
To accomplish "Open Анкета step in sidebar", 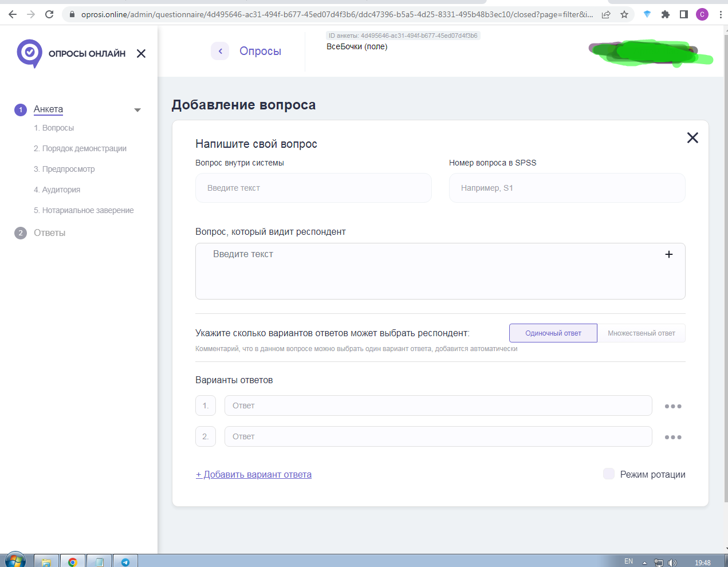I will tap(48, 109).
